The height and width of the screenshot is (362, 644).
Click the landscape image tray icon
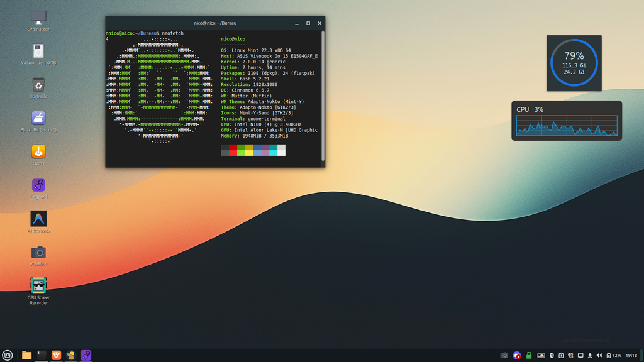541,356
